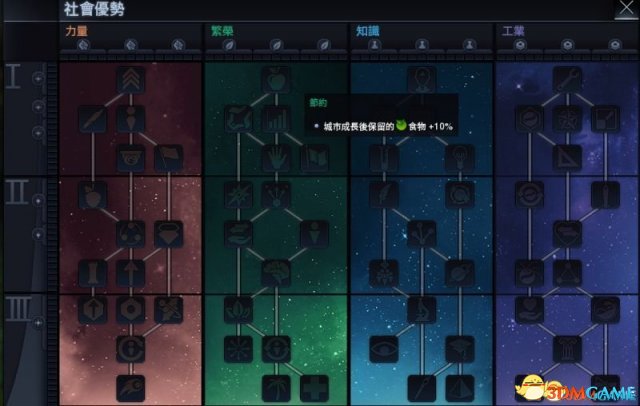
Task: Select the ringed planet perk in 知識
Action: 460,273
